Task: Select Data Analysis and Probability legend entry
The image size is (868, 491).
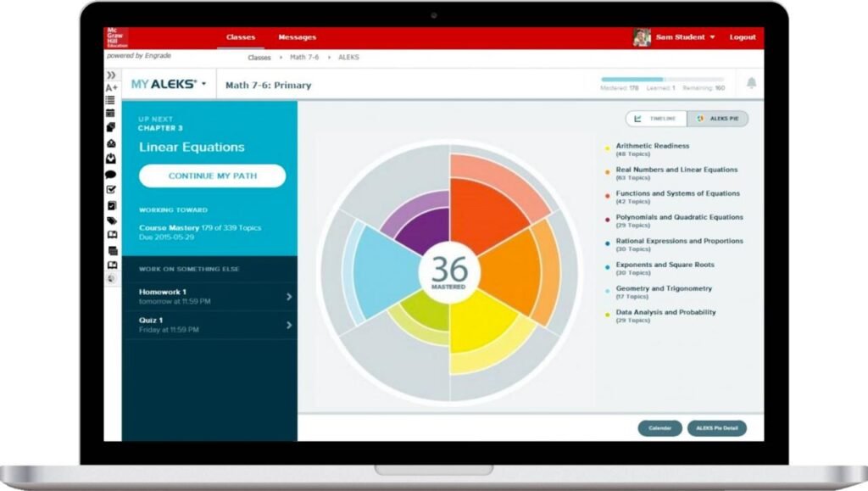Action: 659,316
